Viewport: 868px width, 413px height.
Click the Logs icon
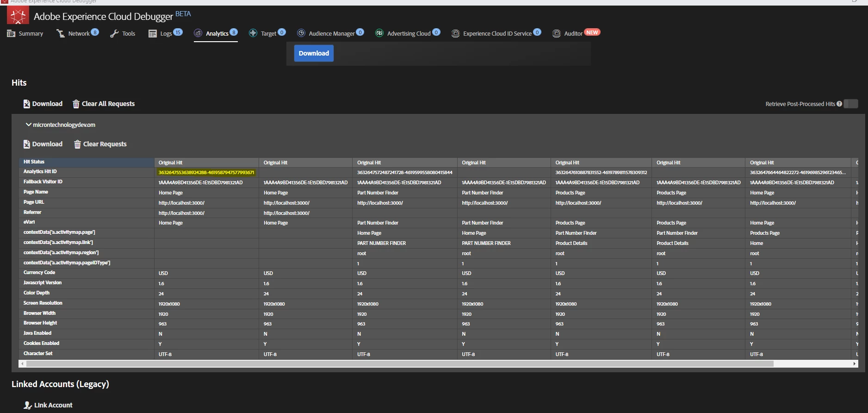[152, 33]
